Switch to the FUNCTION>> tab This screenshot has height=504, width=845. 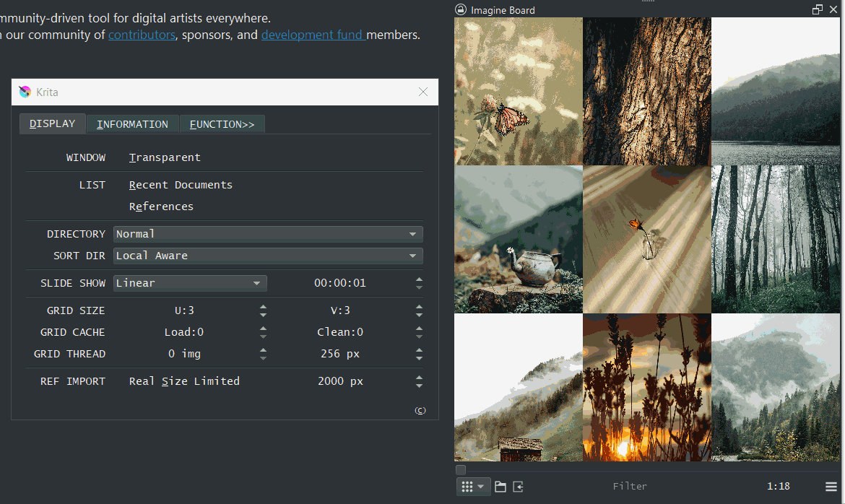[222, 123]
